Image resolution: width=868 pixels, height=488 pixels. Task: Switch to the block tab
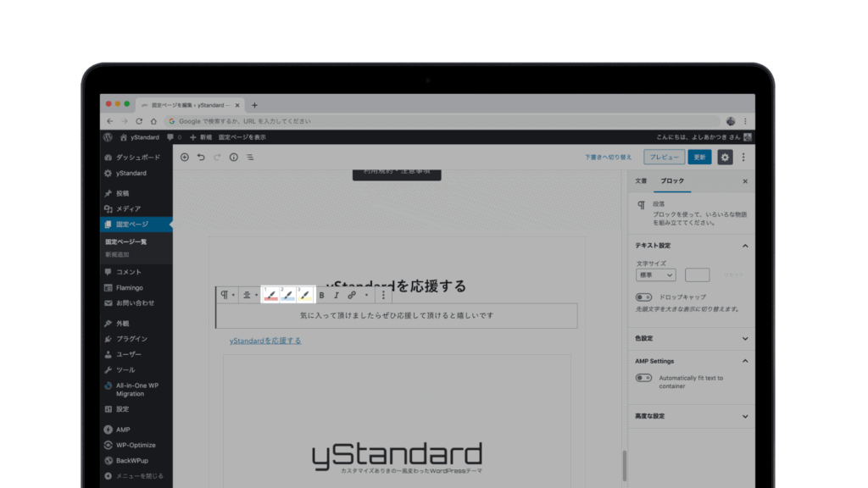[672, 181]
